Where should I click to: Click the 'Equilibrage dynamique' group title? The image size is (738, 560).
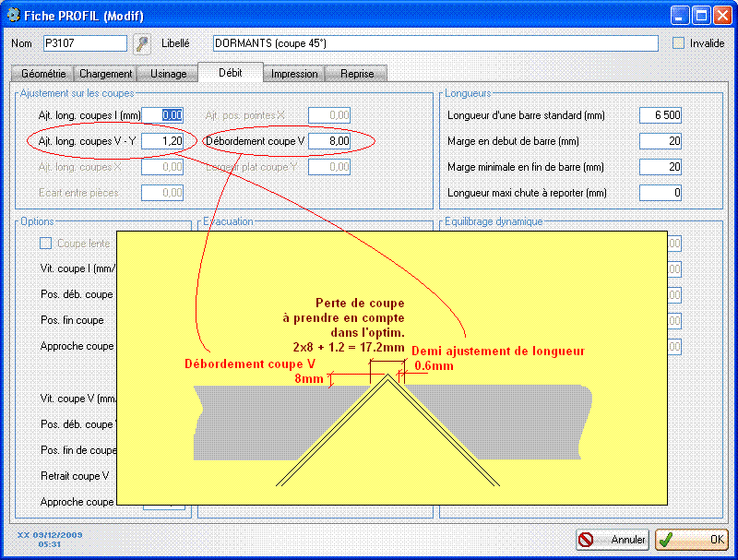pos(494,221)
